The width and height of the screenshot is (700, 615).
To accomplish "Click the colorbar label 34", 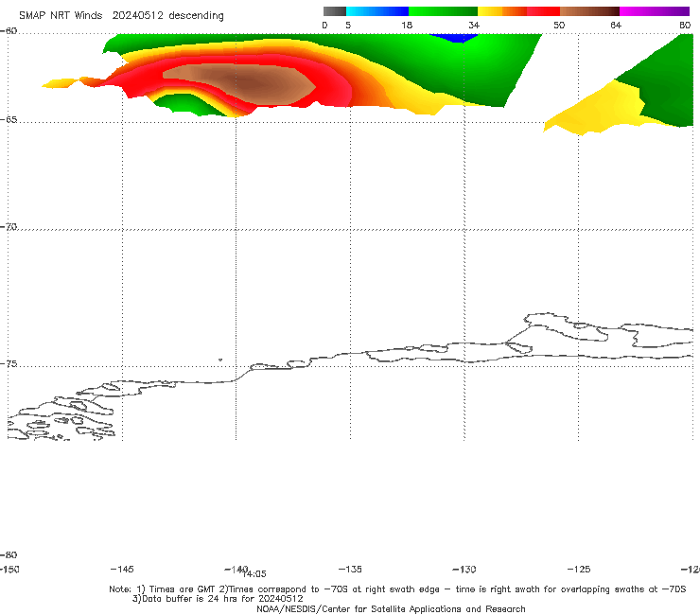I will point(474,25).
